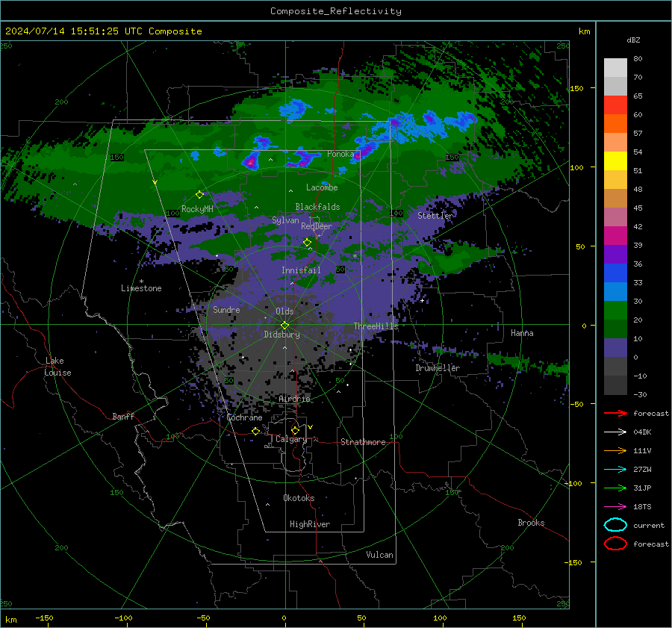
Task: Click the Brooks town label
Action: click(531, 523)
